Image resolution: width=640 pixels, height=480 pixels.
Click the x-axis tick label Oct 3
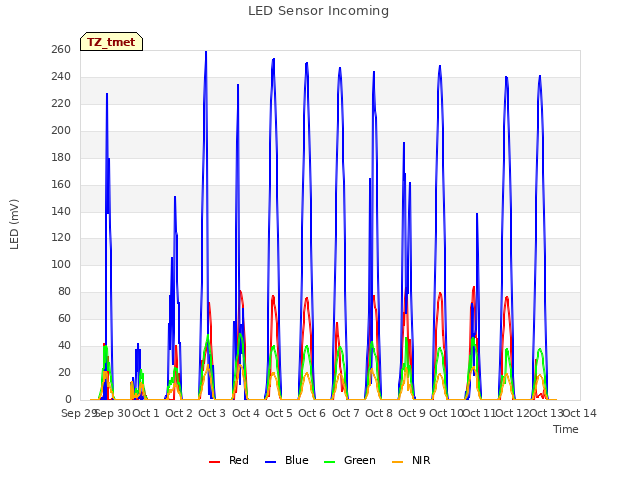click(212, 413)
